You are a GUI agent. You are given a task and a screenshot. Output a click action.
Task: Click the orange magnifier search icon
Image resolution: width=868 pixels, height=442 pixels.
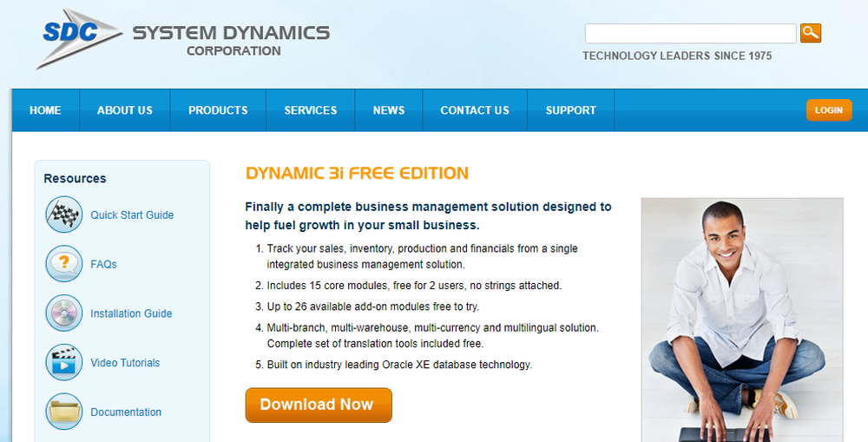tap(811, 33)
